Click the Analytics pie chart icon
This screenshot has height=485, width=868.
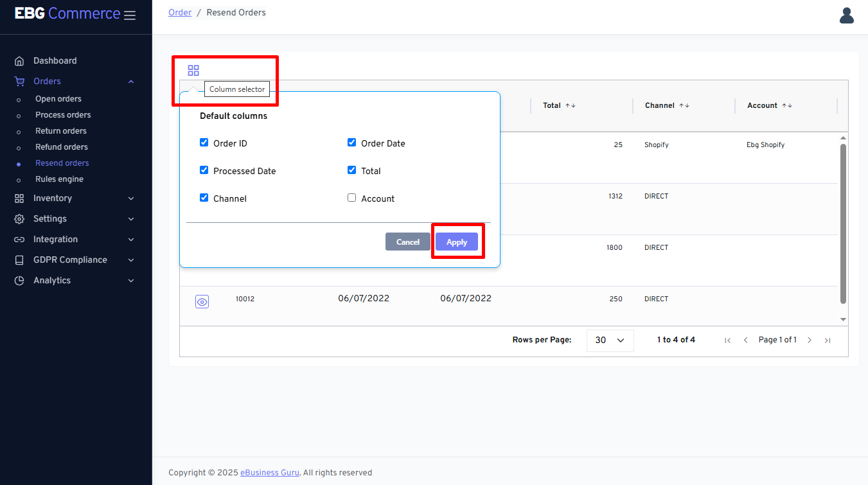(x=19, y=280)
